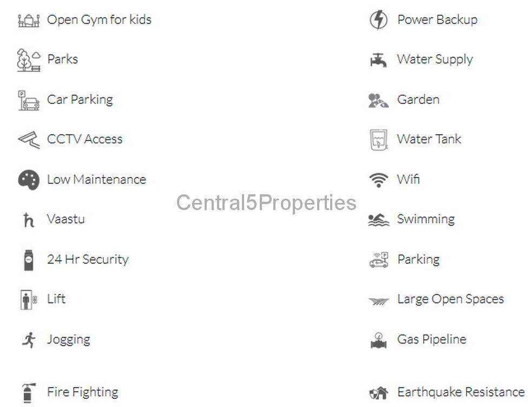This screenshot has width=532, height=407.
Task: Click the Wifi signal icon
Action: pos(379,180)
